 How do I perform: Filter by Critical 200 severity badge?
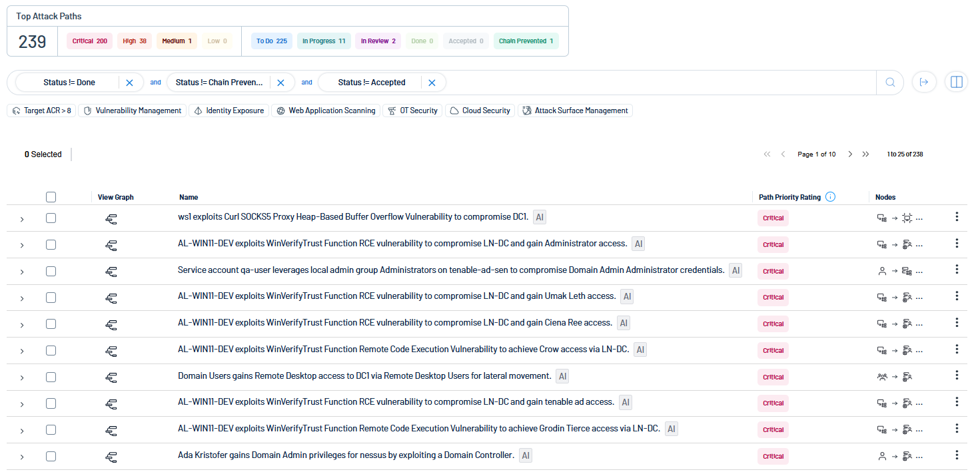(x=89, y=41)
